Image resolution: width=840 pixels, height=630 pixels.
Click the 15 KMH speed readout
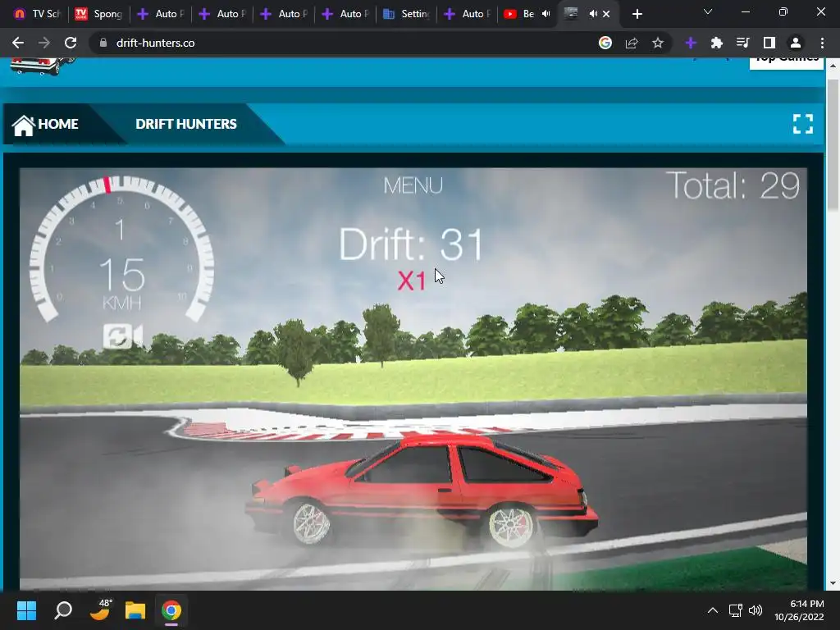click(122, 283)
